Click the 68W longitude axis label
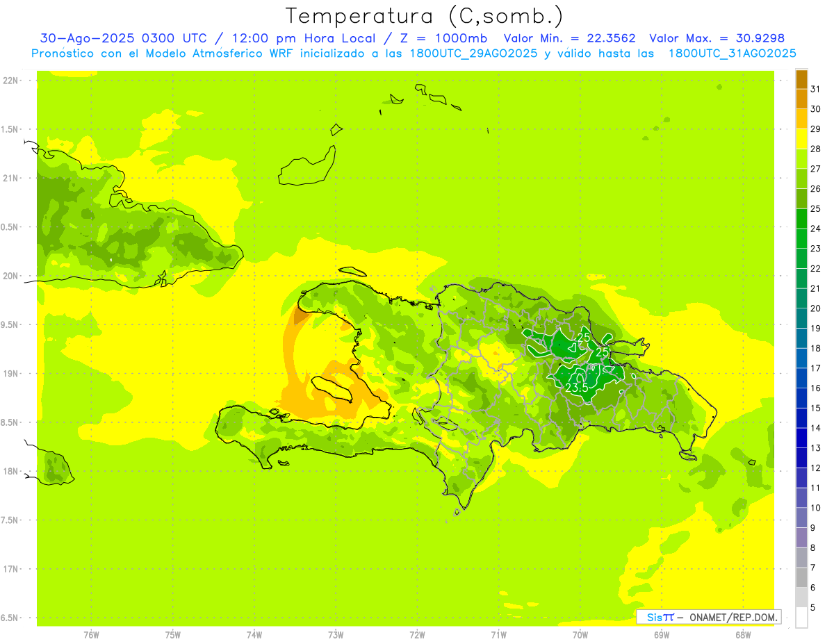This screenshot has width=834, height=644. click(743, 634)
